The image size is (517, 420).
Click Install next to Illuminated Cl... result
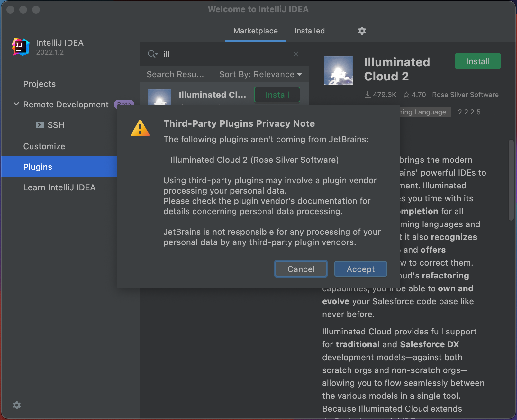click(x=277, y=95)
